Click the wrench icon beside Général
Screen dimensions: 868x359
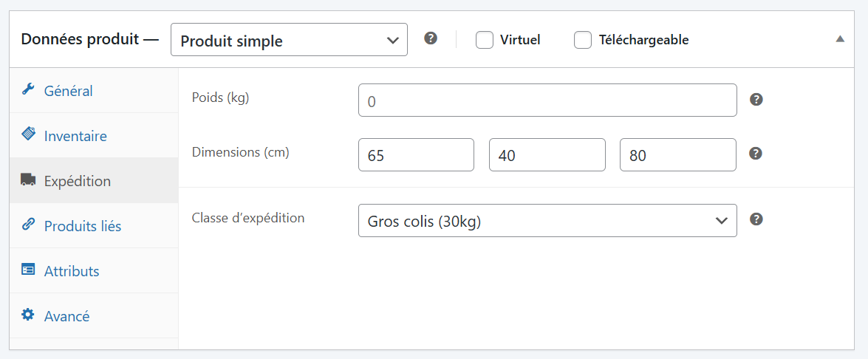point(28,90)
